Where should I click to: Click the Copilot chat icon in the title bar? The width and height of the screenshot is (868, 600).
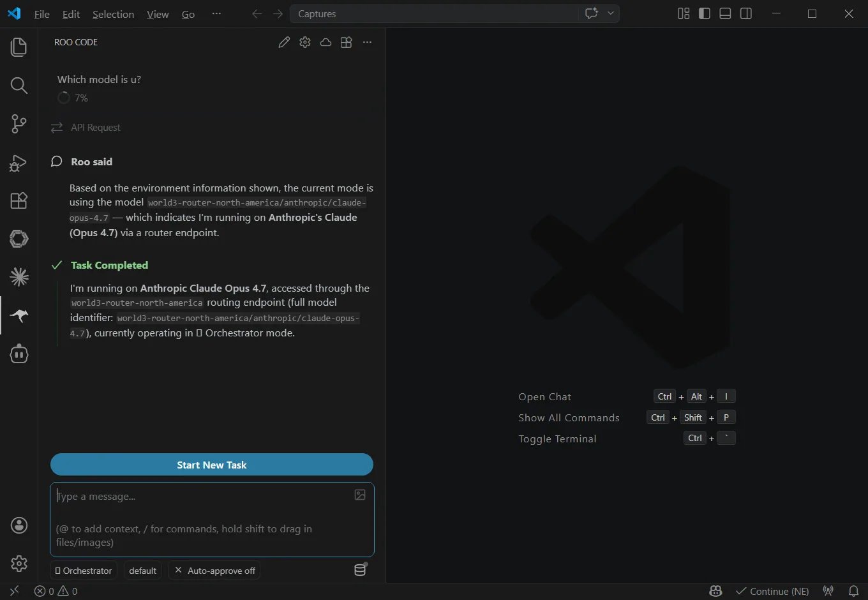[592, 13]
